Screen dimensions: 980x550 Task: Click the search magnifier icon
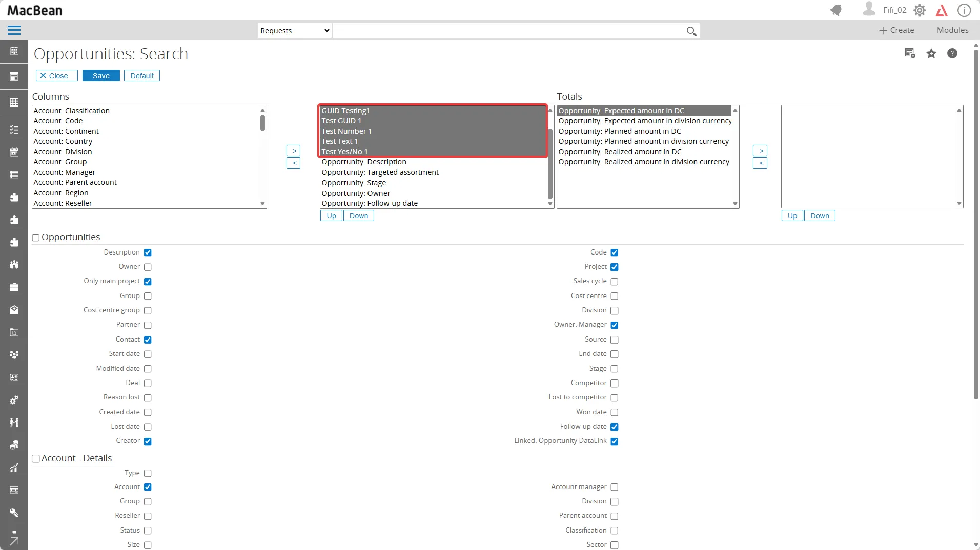[x=691, y=31]
